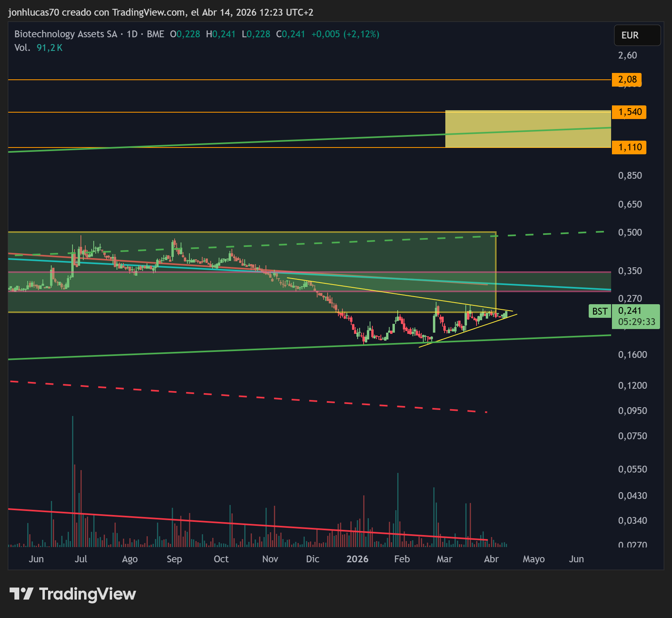The image size is (672, 618).
Task: Click the 0,500 price scale label
Action: tap(630, 232)
